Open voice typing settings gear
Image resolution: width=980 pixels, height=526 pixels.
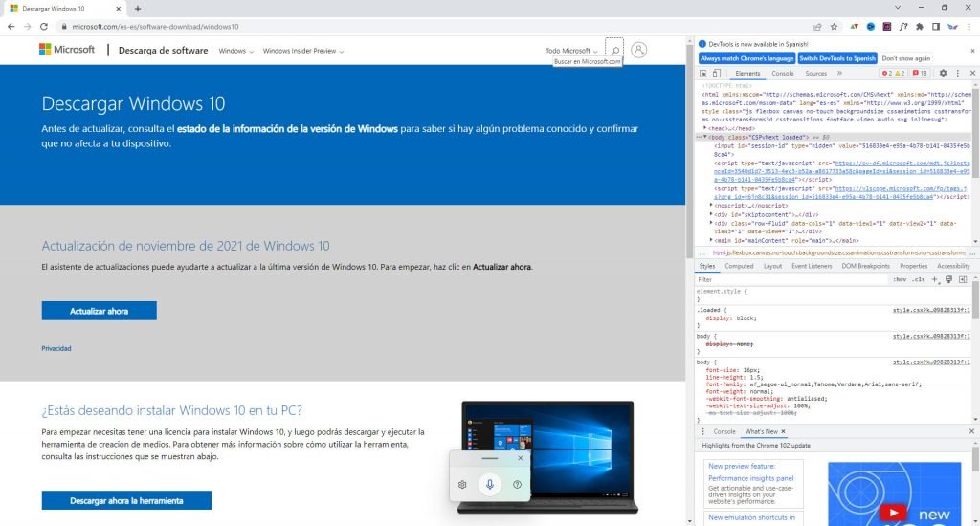pos(462,484)
